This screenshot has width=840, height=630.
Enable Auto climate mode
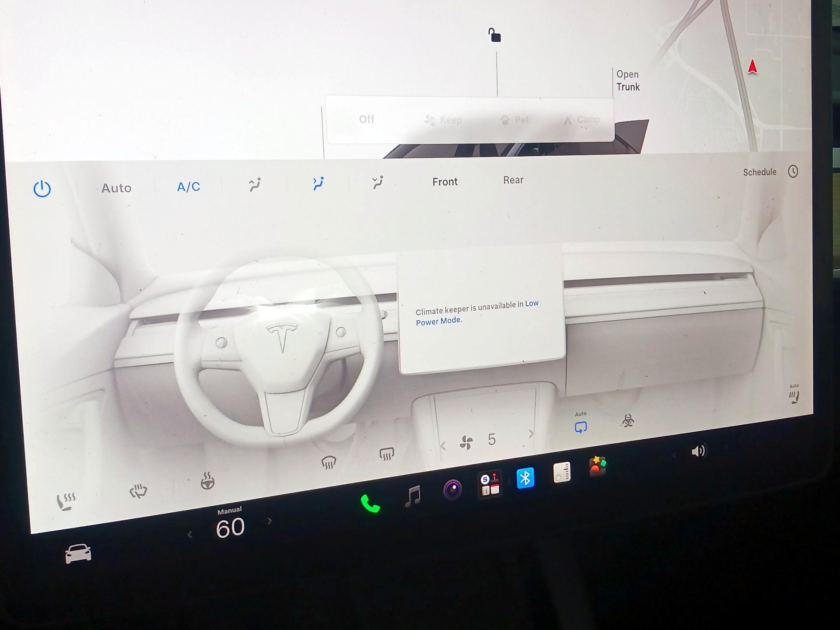[x=116, y=188]
